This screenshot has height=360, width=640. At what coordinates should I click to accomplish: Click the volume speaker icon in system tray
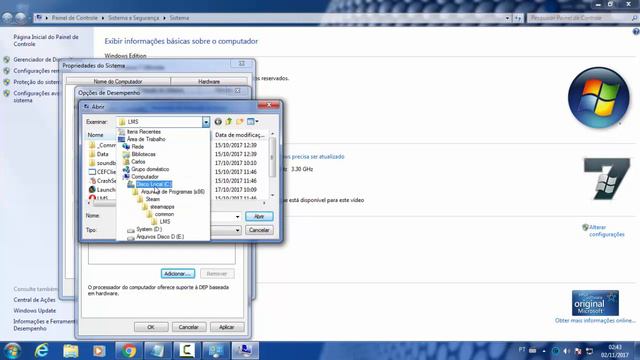pos(566,351)
